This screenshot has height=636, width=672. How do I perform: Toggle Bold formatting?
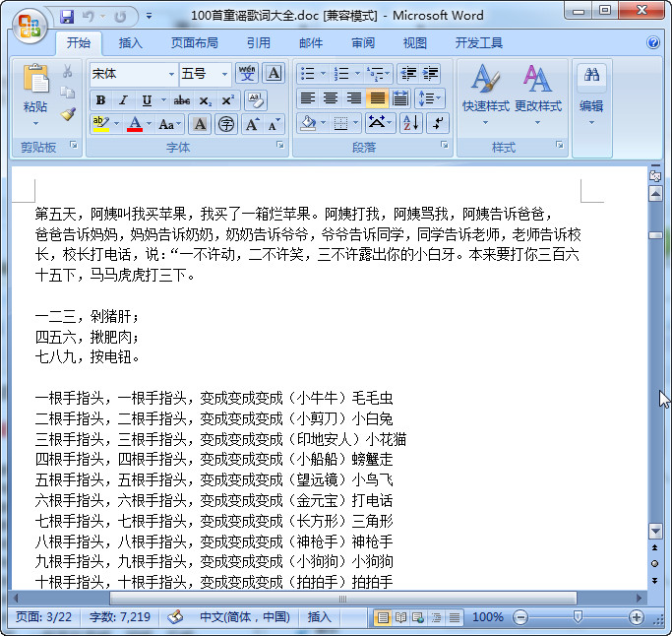[x=100, y=100]
